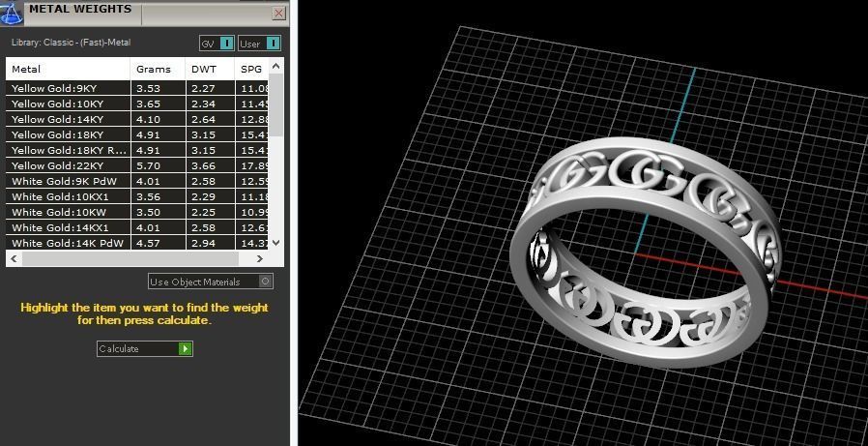Select the Yellow Gold:9KY row
Viewport: 868px width, 446px height.
(x=137, y=88)
